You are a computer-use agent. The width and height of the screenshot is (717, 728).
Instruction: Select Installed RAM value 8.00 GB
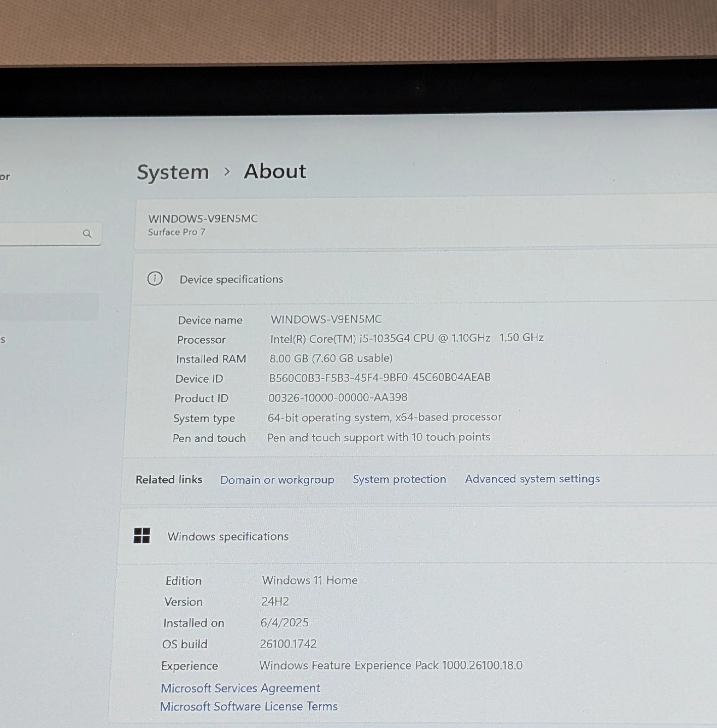pyautogui.click(x=331, y=358)
